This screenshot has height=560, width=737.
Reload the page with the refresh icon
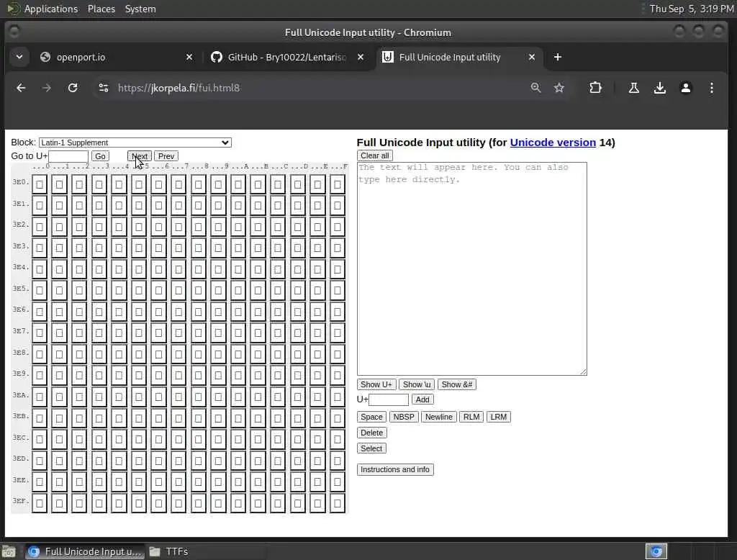click(73, 88)
